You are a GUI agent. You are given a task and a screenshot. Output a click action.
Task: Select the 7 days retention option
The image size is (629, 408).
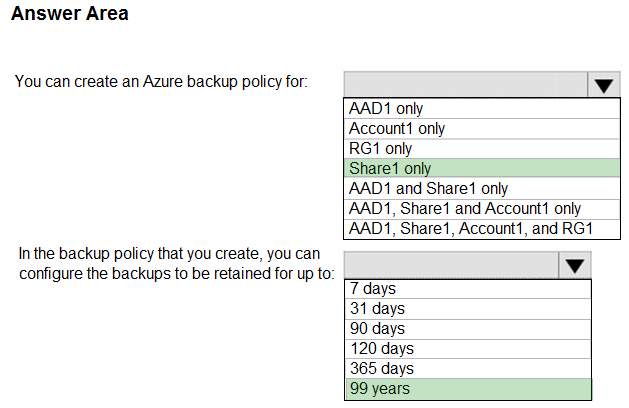coord(468,288)
